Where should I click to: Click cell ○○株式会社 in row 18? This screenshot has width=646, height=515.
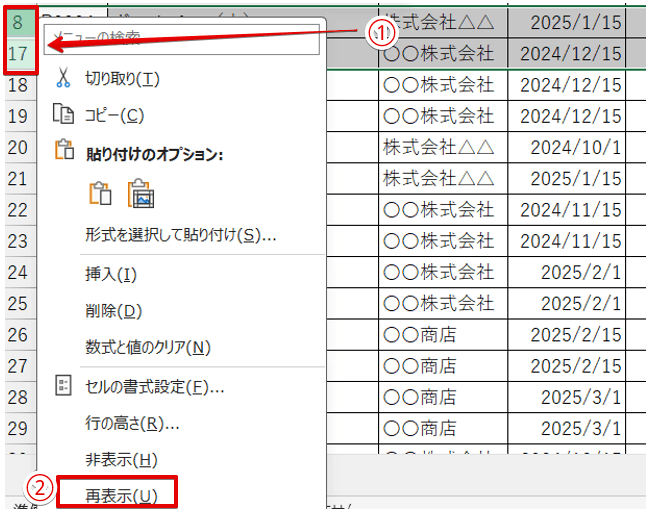point(443,85)
